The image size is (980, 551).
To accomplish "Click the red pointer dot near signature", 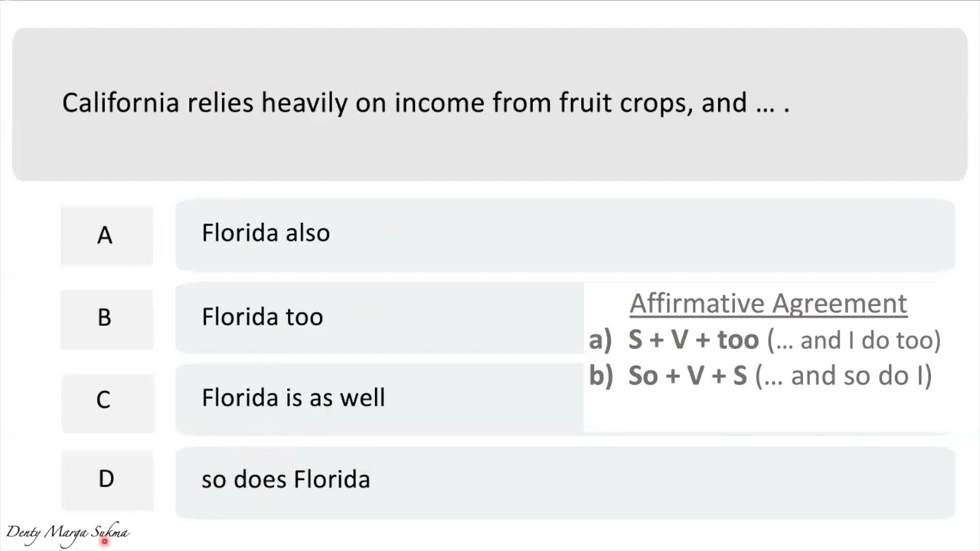I will click(x=105, y=541).
